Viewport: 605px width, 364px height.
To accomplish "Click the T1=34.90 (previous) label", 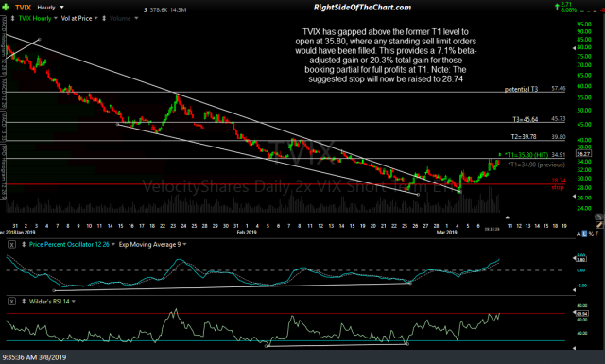I will (x=536, y=165).
